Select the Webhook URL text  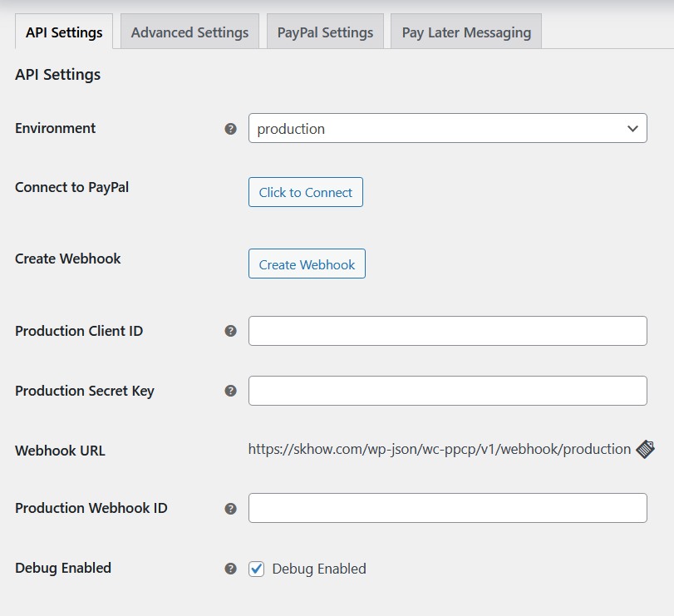coord(440,449)
